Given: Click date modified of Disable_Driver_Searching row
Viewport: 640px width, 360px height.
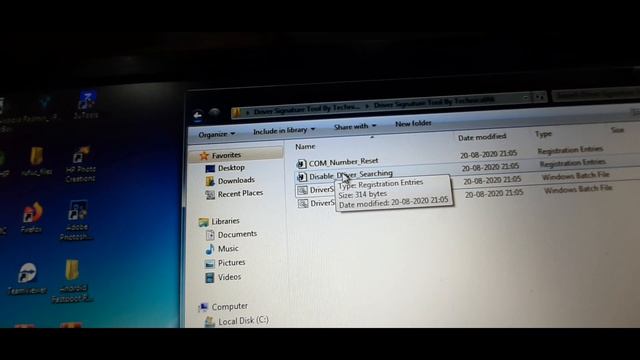Looking at the screenshot, I should tap(490, 167).
